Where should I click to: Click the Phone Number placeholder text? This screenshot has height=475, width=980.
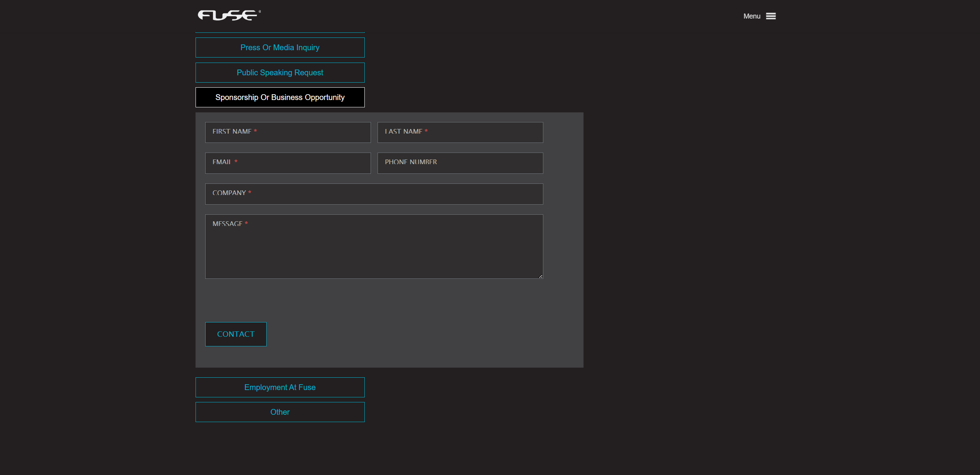point(411,162)
